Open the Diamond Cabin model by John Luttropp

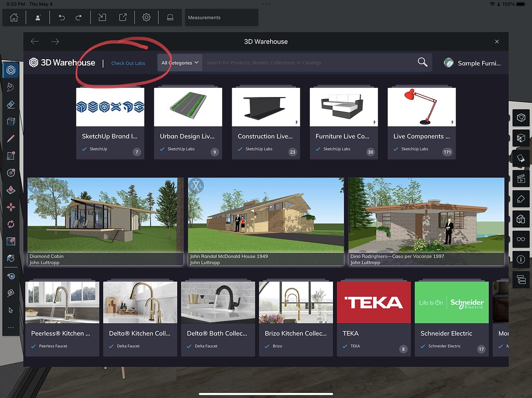105,221
